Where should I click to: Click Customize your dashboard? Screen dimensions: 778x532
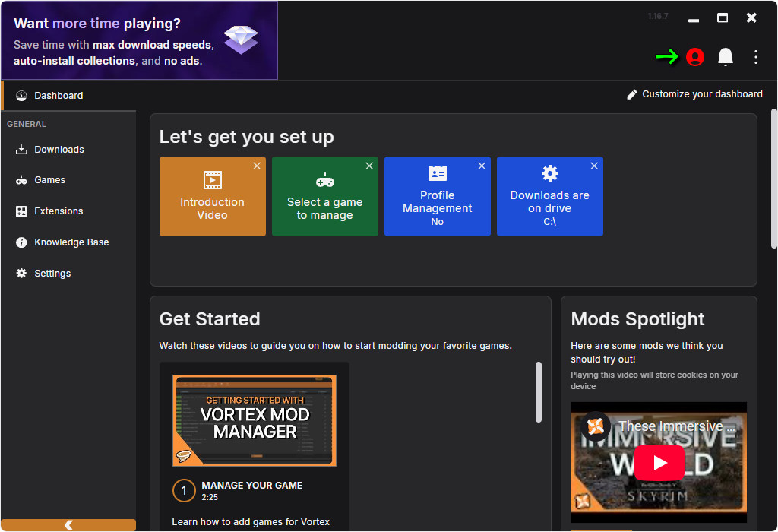pos(694,94)
